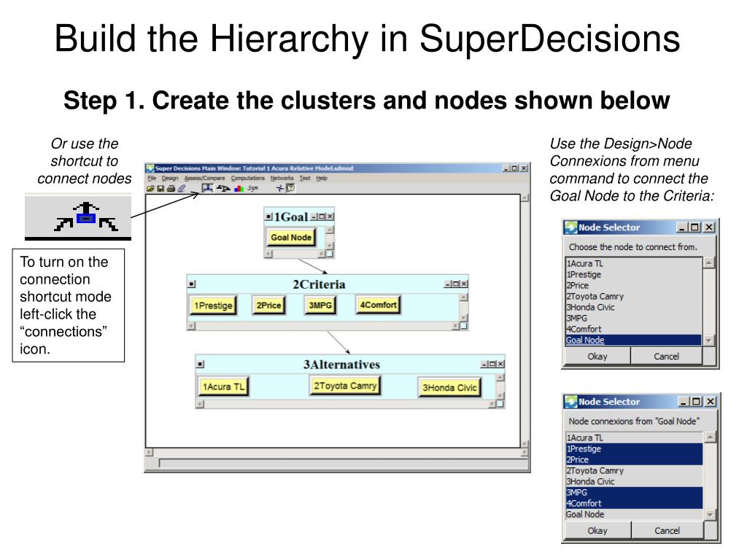This screenshot has height=560, width=747.
Task: Open the 2Criteria cluster system menu icon
Action: (x=192, y=284)
